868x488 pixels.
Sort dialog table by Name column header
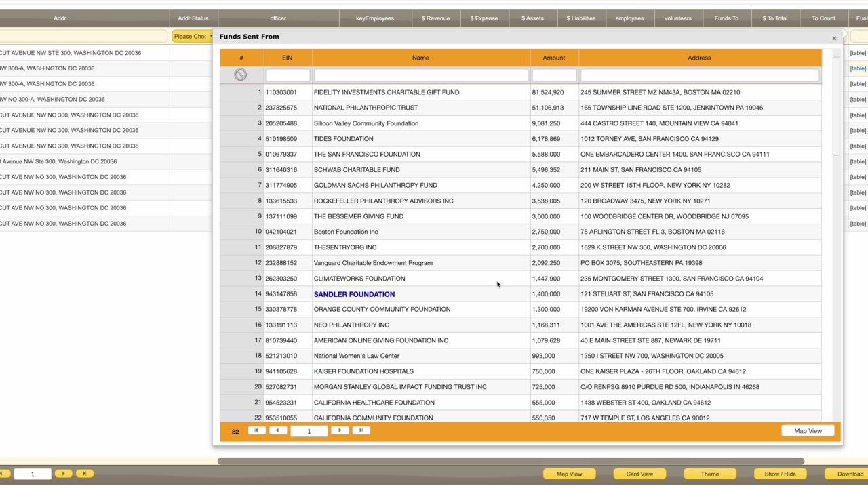(x=420, y=58)
